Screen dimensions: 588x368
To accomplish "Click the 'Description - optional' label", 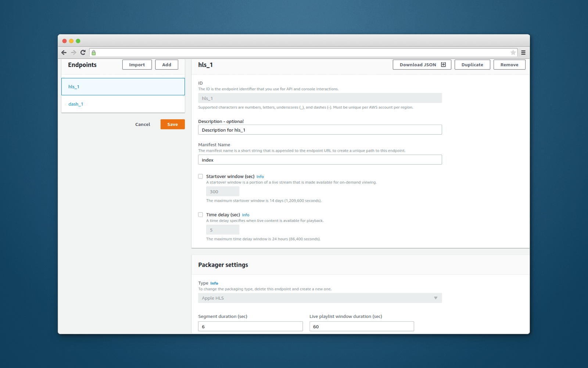I will (221, 121).
